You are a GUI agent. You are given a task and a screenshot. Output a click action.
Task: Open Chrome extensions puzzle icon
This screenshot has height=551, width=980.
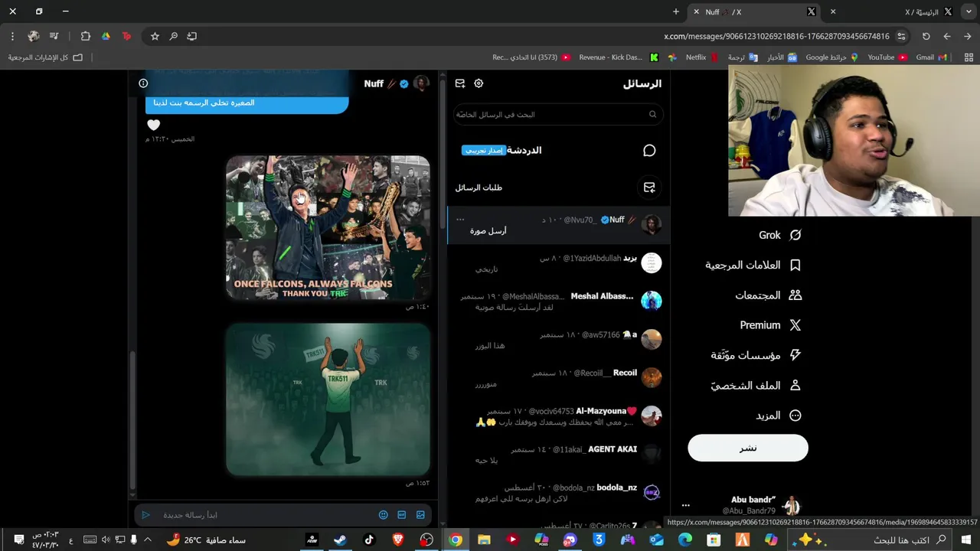tap(85, 36)
